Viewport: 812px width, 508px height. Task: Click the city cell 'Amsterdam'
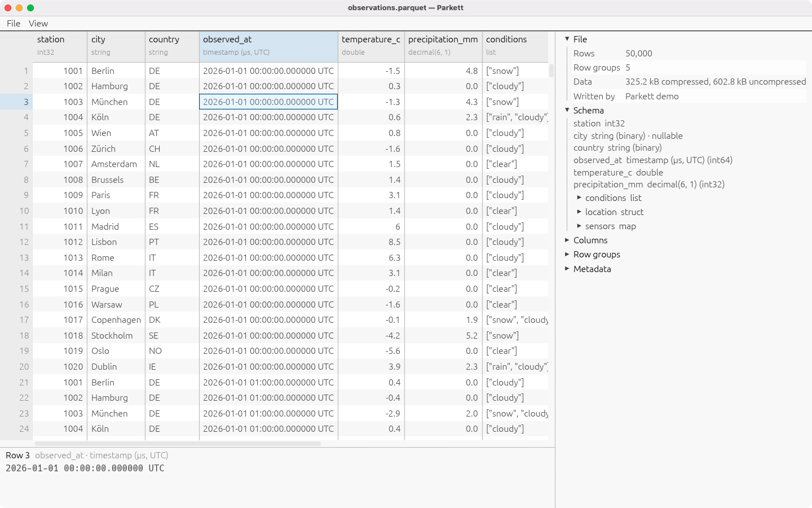pyautogui.click(x=116, y=164)
